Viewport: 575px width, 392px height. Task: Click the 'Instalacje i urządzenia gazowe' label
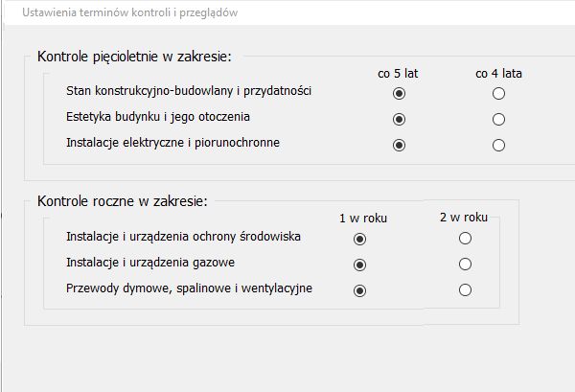click(149, 262)
